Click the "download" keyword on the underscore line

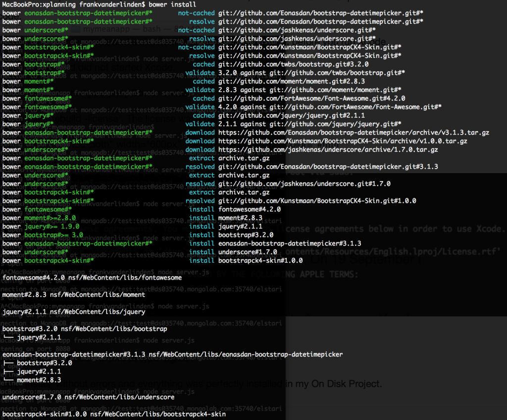[200, 150]
